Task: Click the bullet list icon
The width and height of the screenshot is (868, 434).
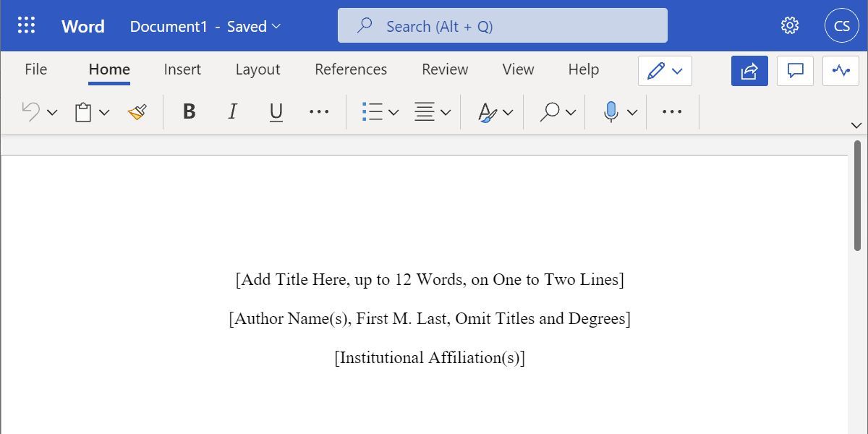Action: tap(372, 112)
